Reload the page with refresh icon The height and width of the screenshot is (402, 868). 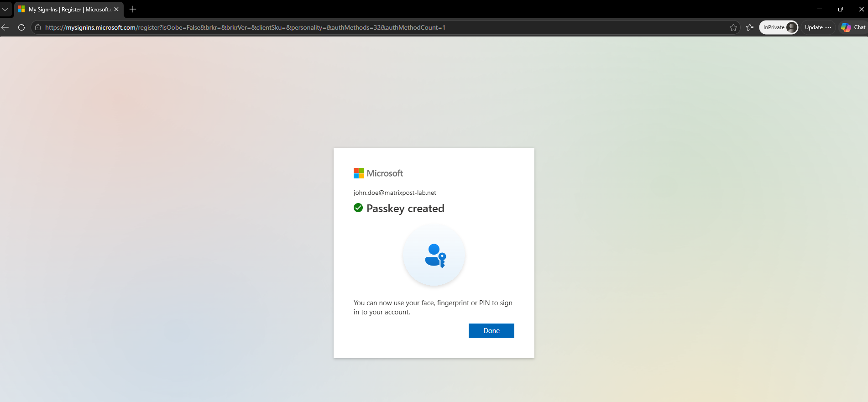tap(21, 27)
